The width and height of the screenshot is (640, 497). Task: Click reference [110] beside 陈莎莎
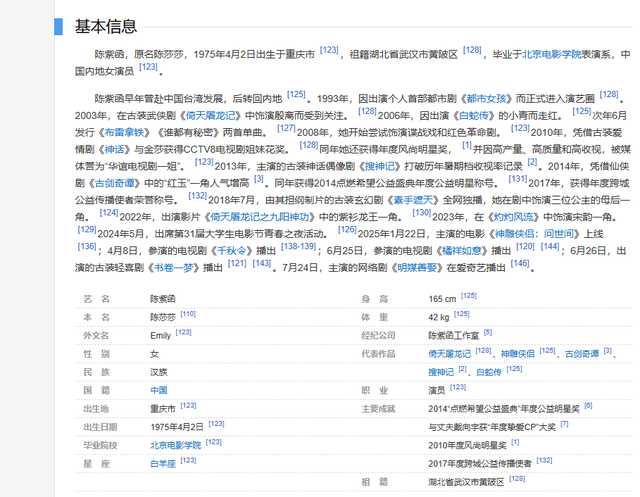188,314
